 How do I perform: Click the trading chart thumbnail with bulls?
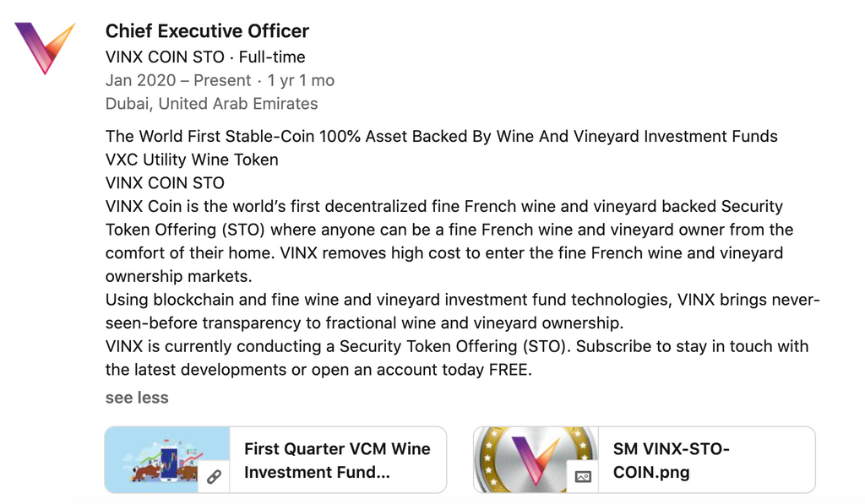(167, 459)
